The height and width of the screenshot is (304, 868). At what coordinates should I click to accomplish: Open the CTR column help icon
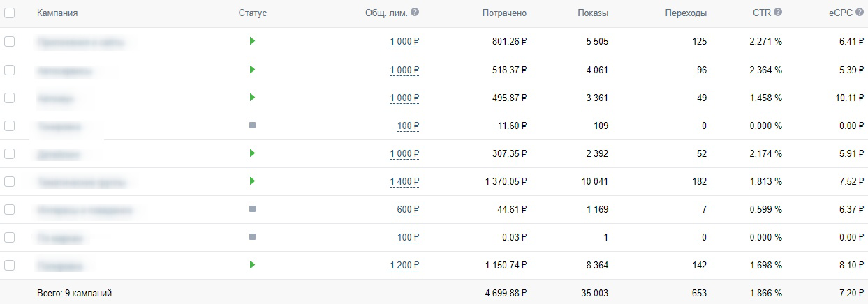778,13
